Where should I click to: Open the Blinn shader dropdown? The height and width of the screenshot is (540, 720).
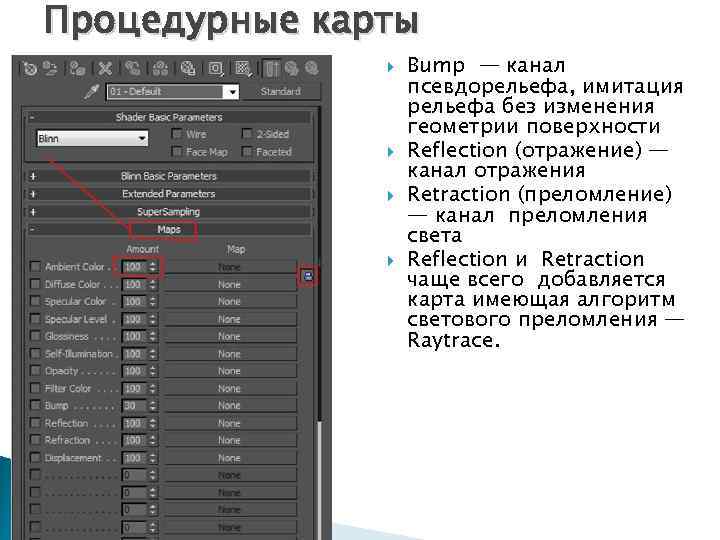coord(92,138)
